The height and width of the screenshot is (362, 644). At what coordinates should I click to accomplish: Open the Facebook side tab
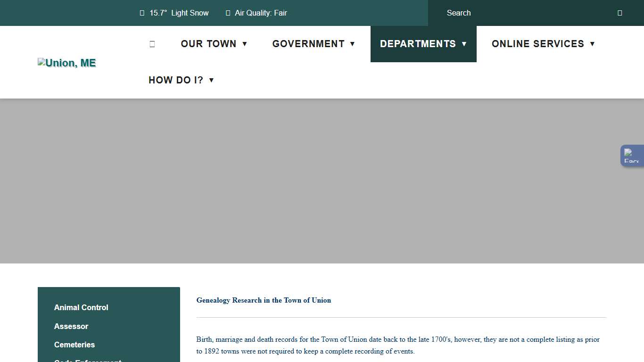[x=632, y=156]
